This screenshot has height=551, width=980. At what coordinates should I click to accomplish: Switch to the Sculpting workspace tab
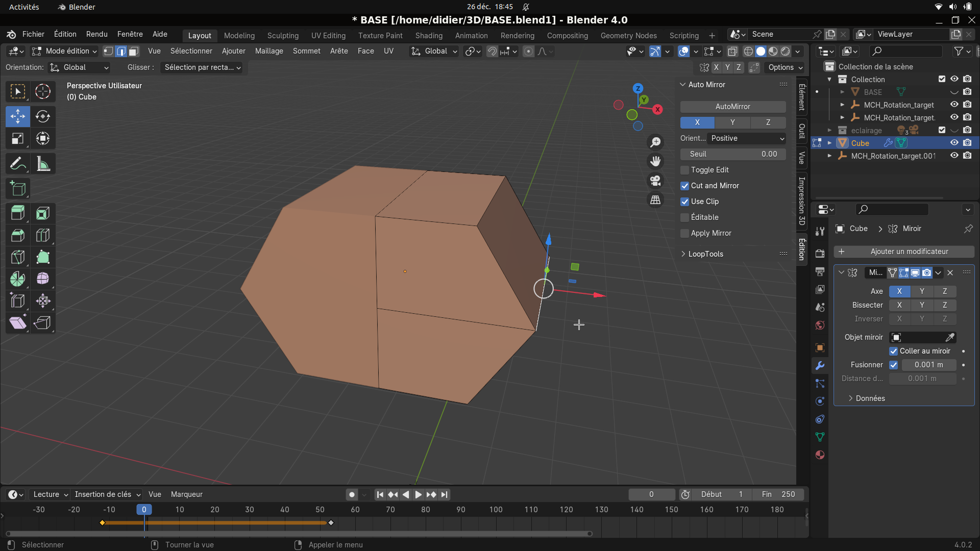pyautogui.click(x=283, y=35)
